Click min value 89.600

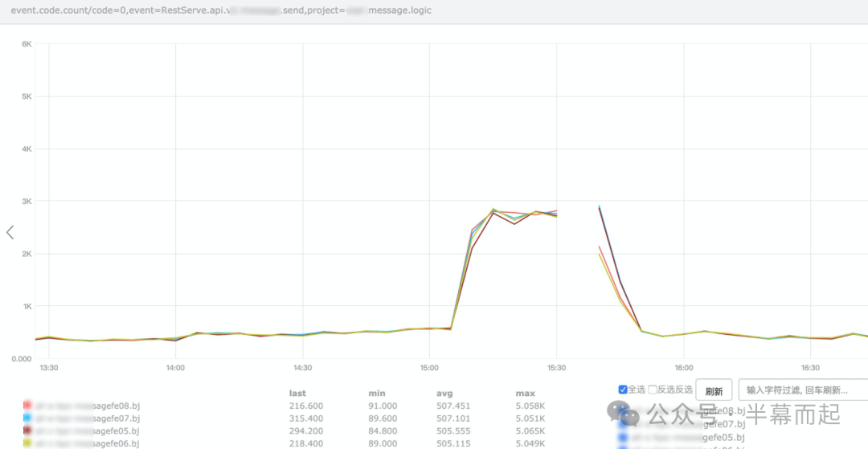[x=383, y=418]
